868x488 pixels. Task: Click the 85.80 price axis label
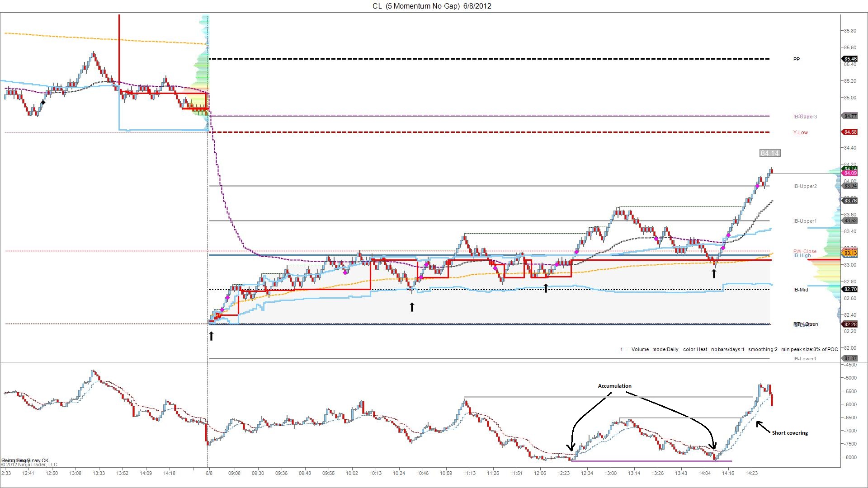(850, 31)
